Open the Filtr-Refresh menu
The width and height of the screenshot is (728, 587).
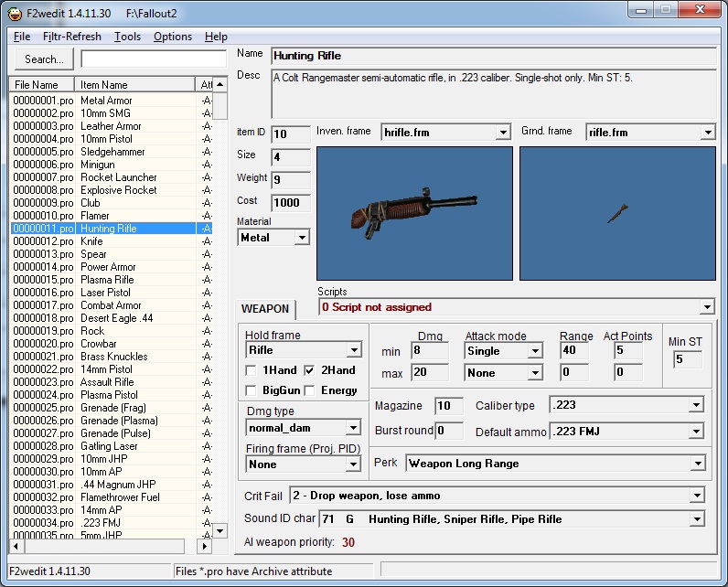coord(72,37)
